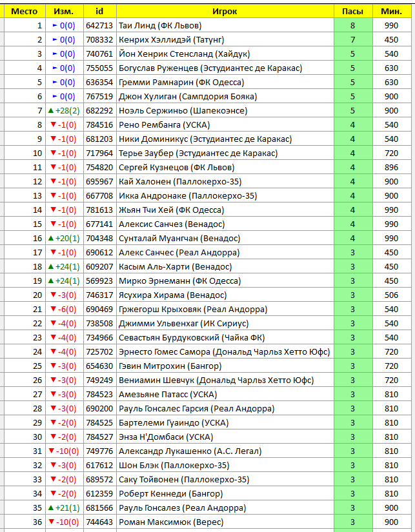This screenshot has height=532, width=415.
Task: Select passes cell with value 8
Action: 353,25
